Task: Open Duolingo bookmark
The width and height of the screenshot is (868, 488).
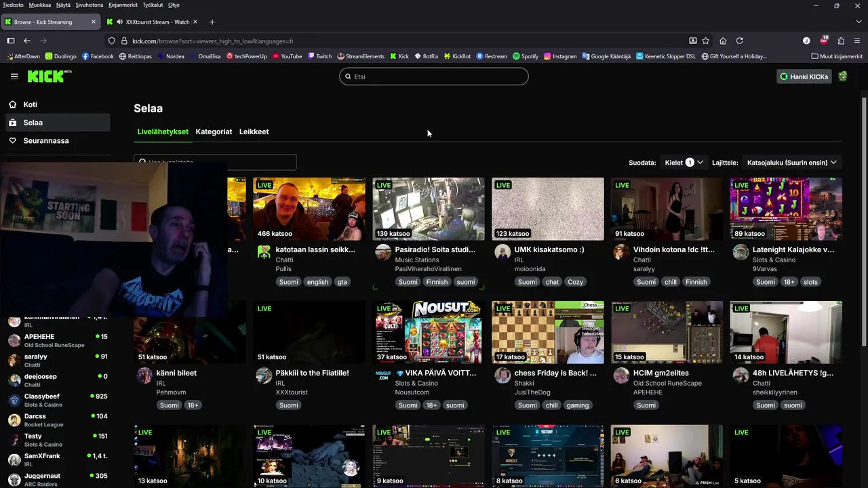Action: coord(61,56)
